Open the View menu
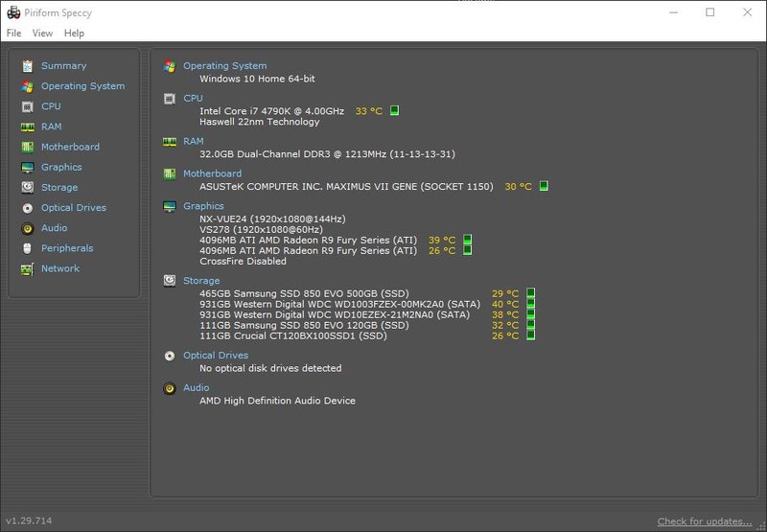 [x=42, y=34]
